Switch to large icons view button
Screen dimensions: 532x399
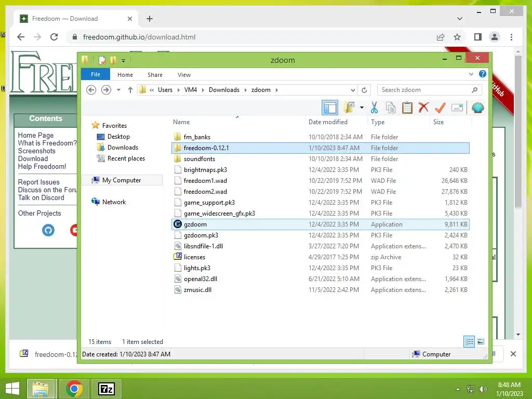[x=481, y=341]
